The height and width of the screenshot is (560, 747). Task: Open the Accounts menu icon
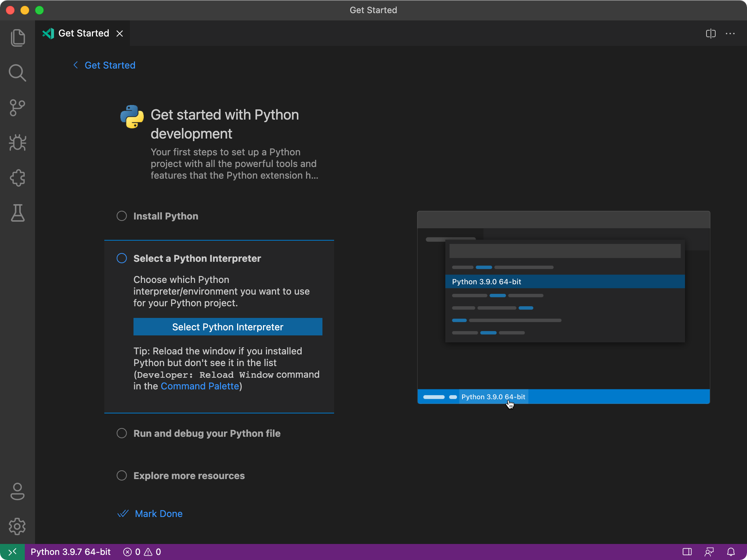point(18,491)
